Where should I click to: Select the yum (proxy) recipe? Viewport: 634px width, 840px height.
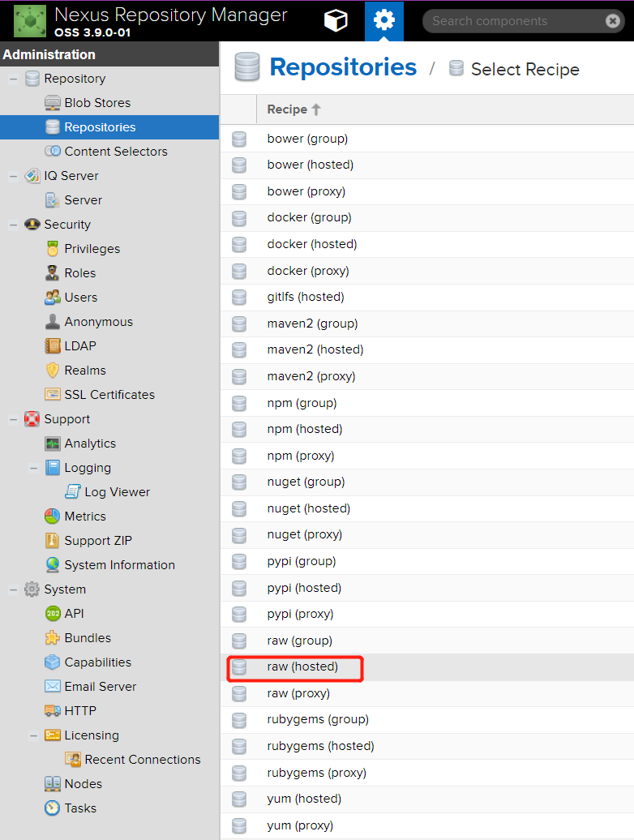(x=426, y=825)
